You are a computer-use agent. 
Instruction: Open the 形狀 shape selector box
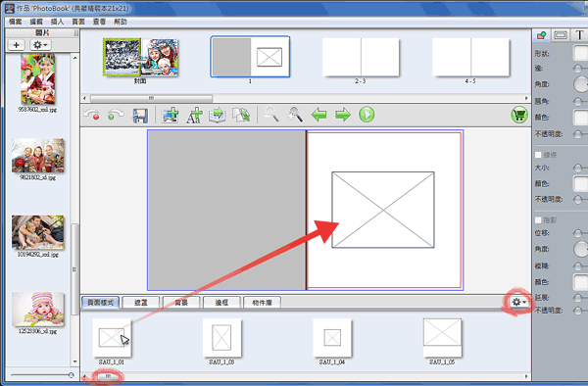coord(580,53)
